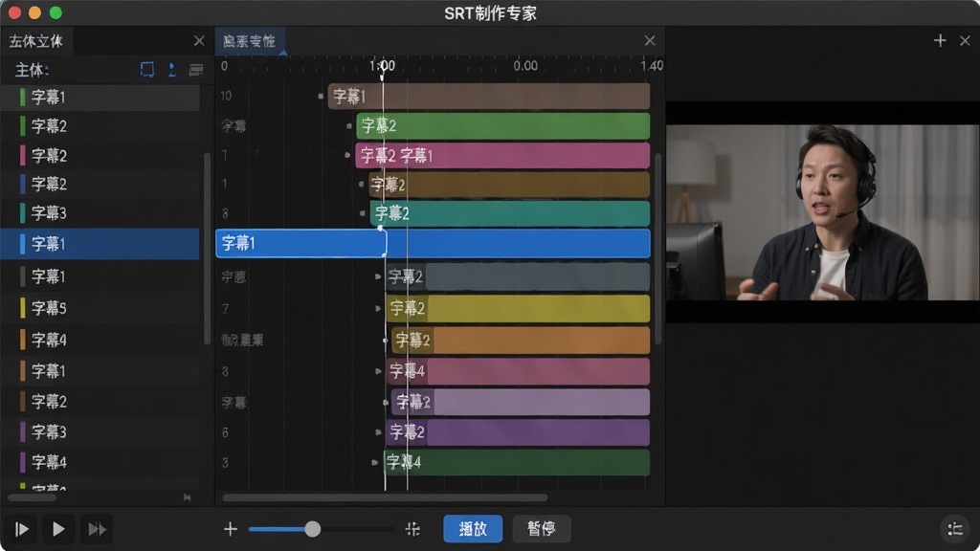Close the top-right preview panel
This screenshot has height=551, width=980.
[x=965, y=40]
